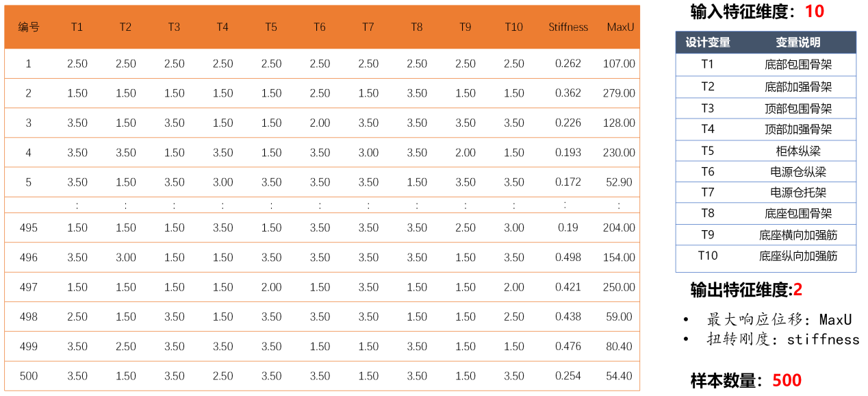Click the 柜体纵梁 description cell
Viewport: 868px width, 396px height.
(x=798, y=151)
